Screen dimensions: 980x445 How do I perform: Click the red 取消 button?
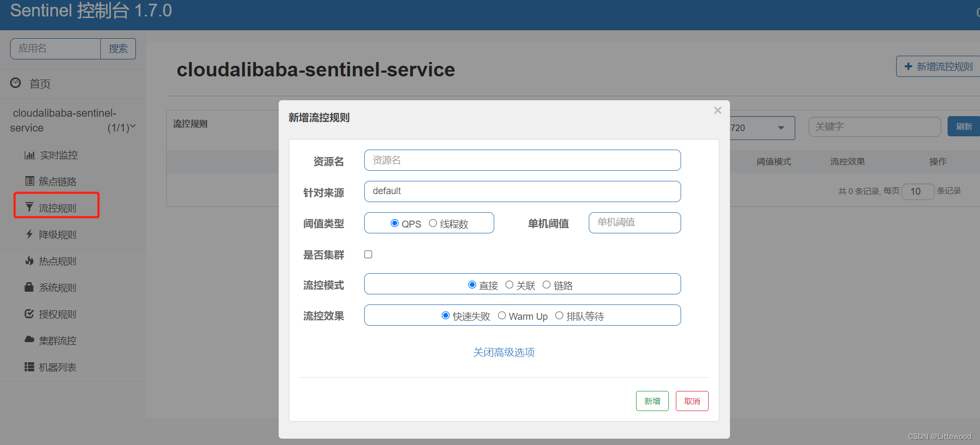click(692, 401)
